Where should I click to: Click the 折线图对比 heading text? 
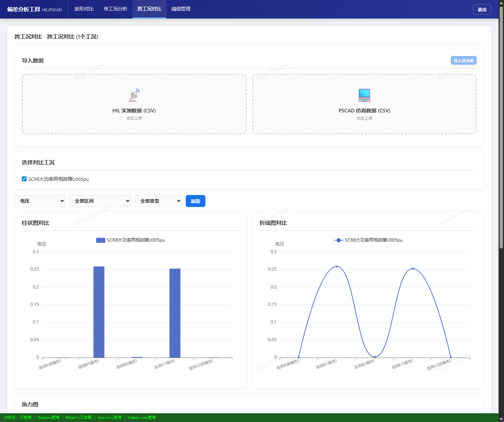click(273, 223)
